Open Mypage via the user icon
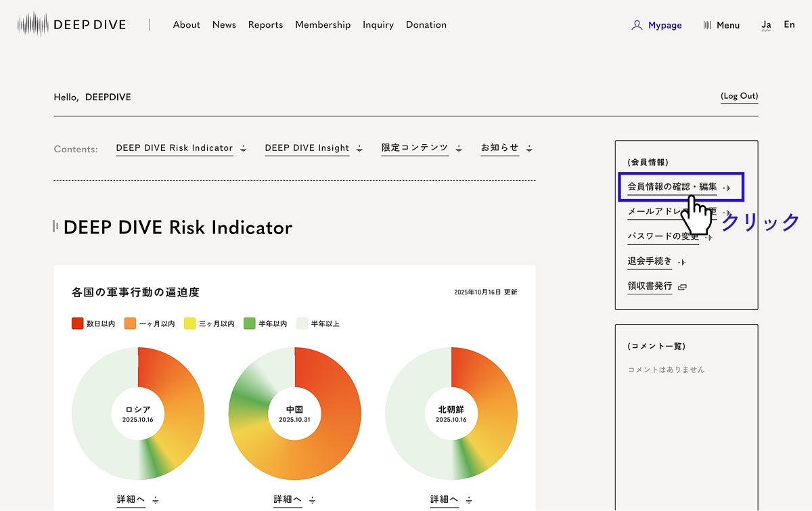Image resolution: width=812 pixels, height=511 pixels. tap(636, 25)
